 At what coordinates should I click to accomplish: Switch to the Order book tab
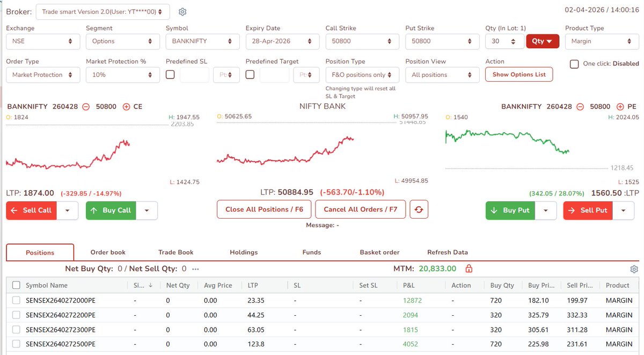click(x=108, y=252)
